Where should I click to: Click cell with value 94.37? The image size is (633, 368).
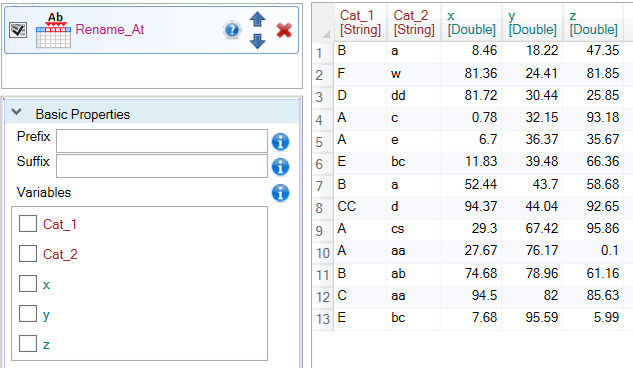[471, 207]
